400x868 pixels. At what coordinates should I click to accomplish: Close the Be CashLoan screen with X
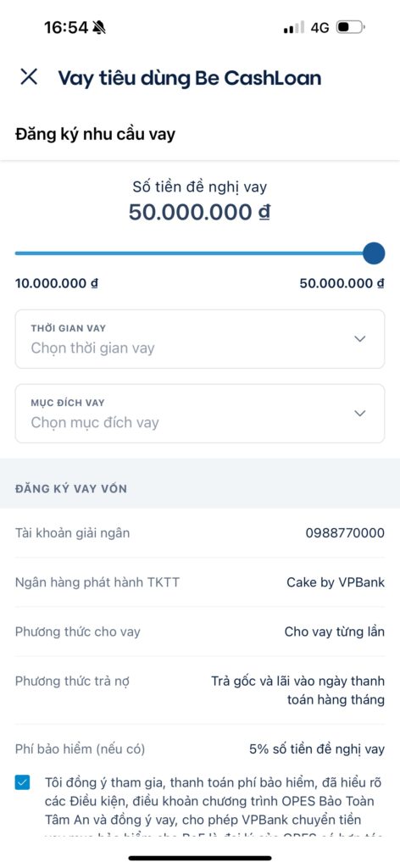pyautogui.click(x=29, y=77)
